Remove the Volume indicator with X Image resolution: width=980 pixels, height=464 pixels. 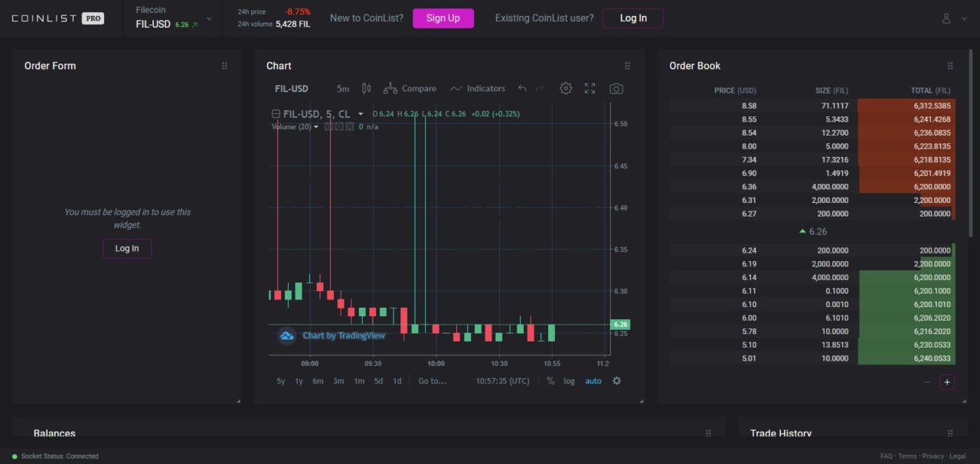[350, 126]
